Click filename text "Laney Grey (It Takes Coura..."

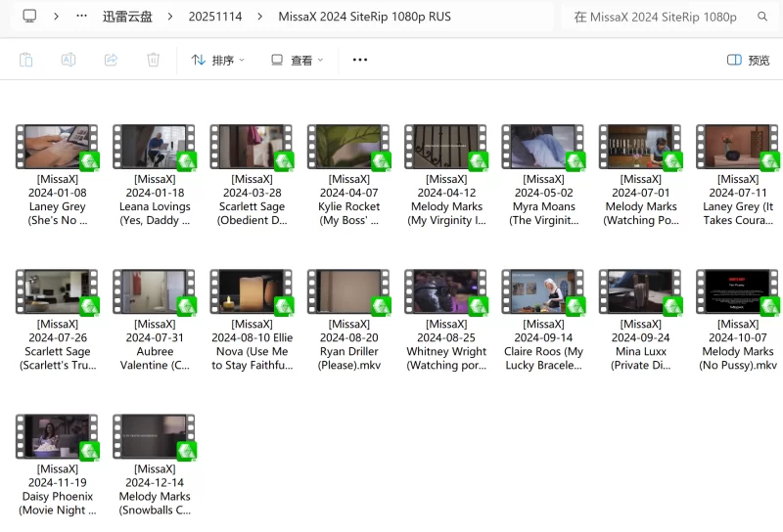click(x=738, y=213)
